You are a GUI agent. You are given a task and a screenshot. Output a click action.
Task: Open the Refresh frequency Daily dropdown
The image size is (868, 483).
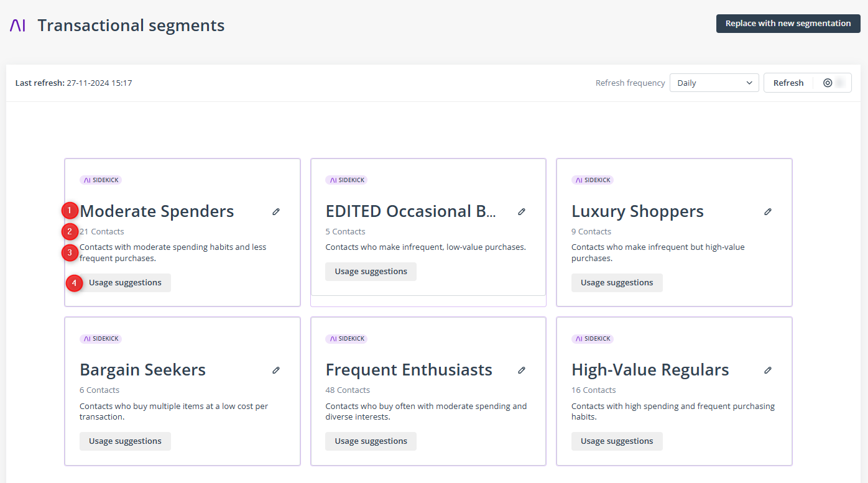pyautogui.click(x=714, y=83)
